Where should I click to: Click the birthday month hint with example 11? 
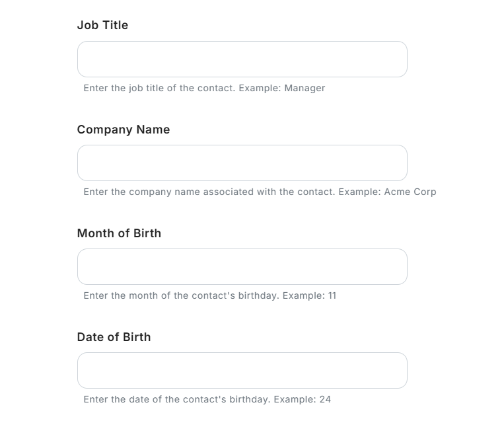coord(209,295)
